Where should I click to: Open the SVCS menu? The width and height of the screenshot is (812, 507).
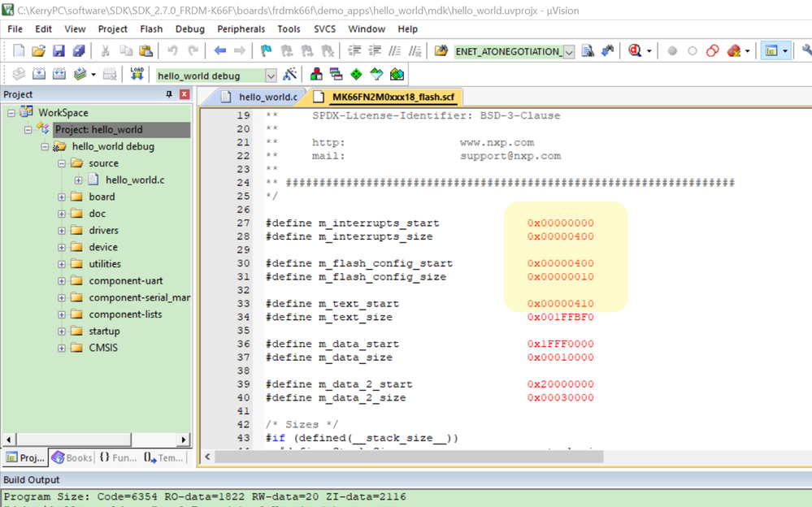324,29
